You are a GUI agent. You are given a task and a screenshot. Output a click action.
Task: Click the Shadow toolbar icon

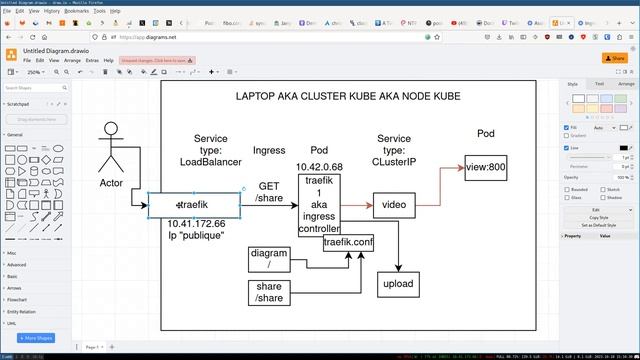[164, 72]
